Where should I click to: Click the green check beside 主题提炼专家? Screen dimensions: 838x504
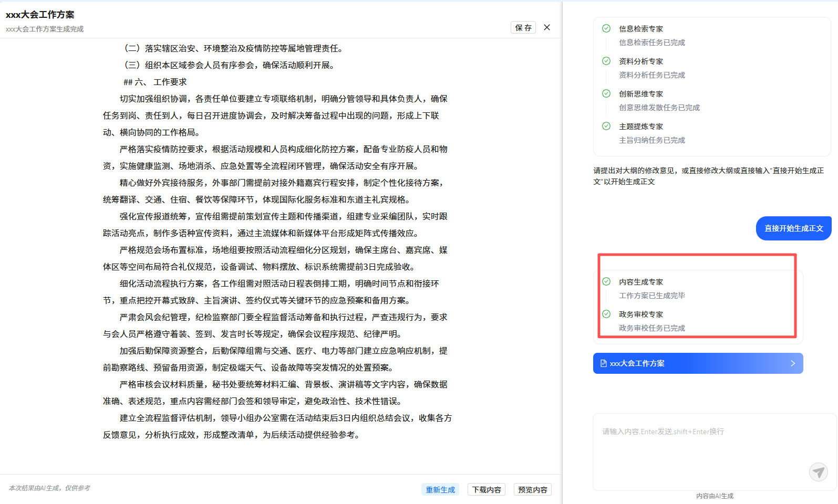606,126
